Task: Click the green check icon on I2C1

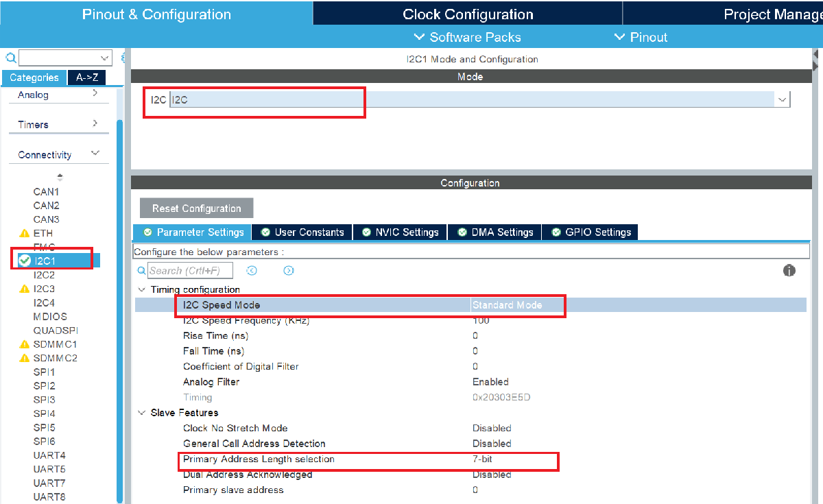Action: (x=25, y=261)
